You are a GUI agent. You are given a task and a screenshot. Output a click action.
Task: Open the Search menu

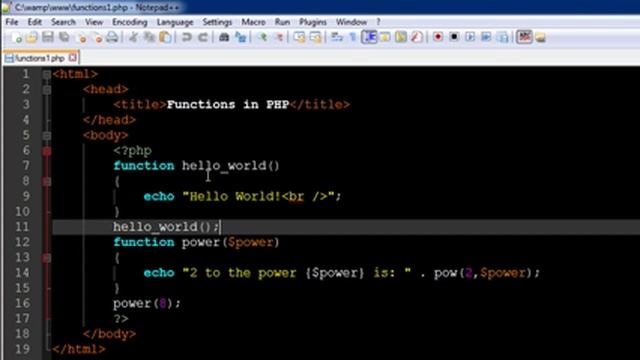(x=63, y=22)
